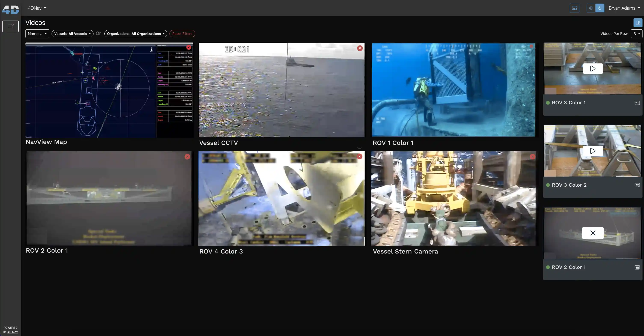The image size is (644, 336).
Task: Remove the NavView Map video tile
Action: (188, 47)
